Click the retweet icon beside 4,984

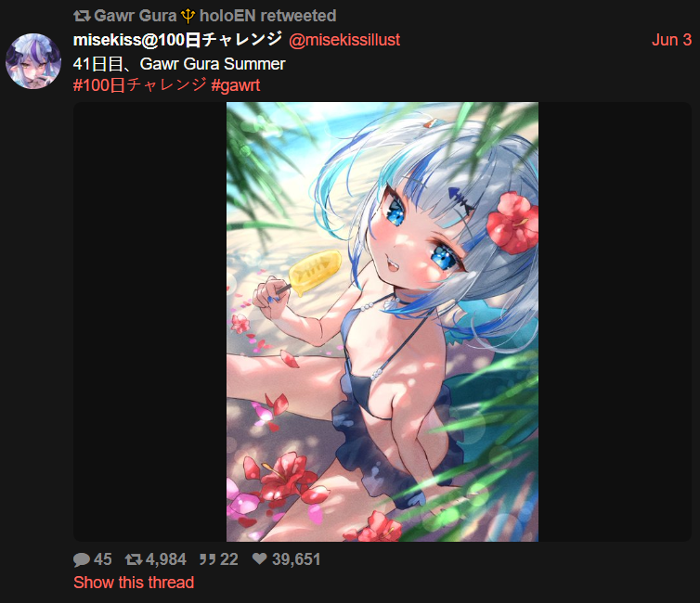134,559
